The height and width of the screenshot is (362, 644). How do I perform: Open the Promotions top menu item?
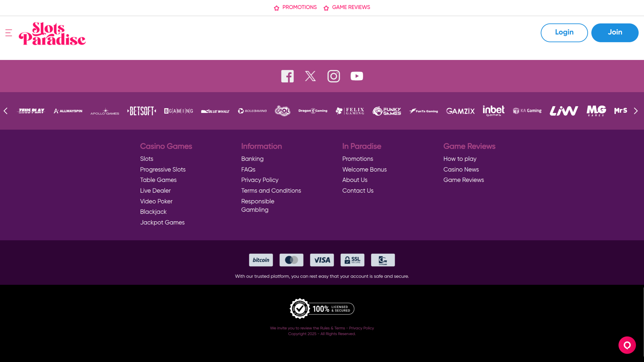coord(296,7)
